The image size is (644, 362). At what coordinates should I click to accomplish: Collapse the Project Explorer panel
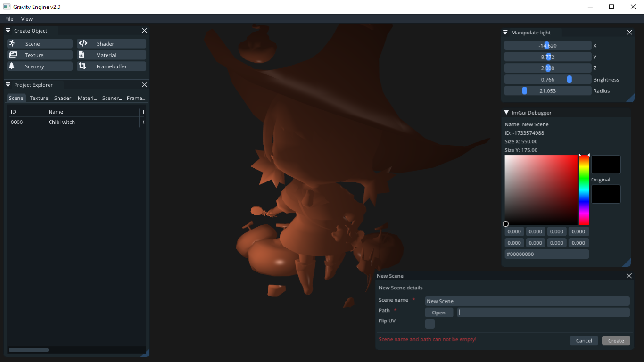coord(8,85)
